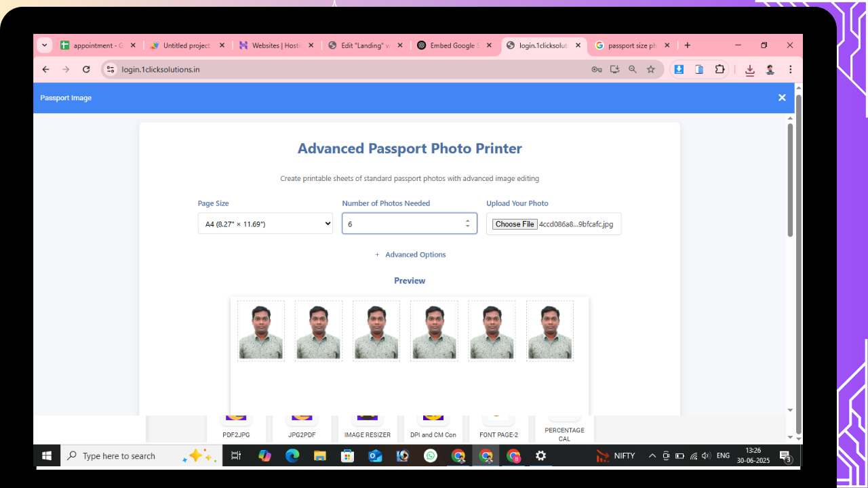
Task: Increase the Number of Photos stepper
Action: [x=467, y=220]
